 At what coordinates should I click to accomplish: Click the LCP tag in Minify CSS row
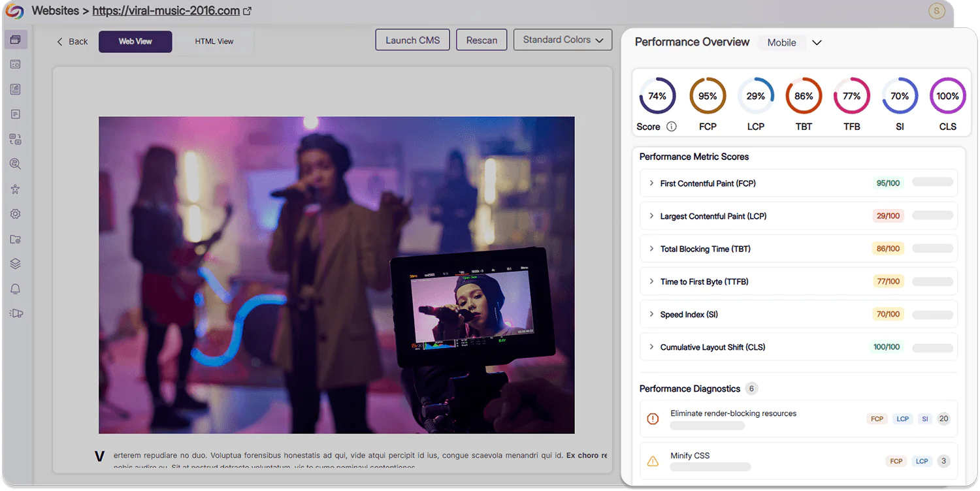pos(922,461)
